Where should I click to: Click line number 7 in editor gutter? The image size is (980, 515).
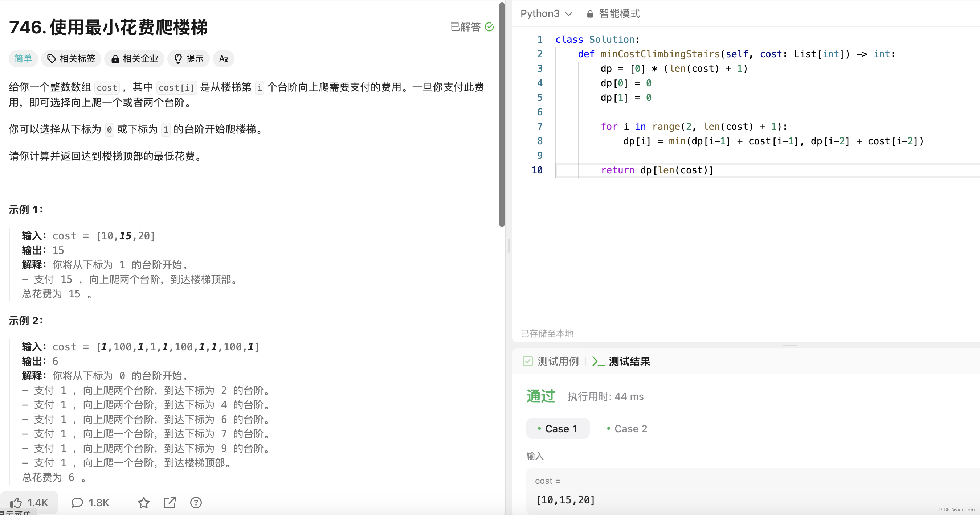(x=539, y=127)
